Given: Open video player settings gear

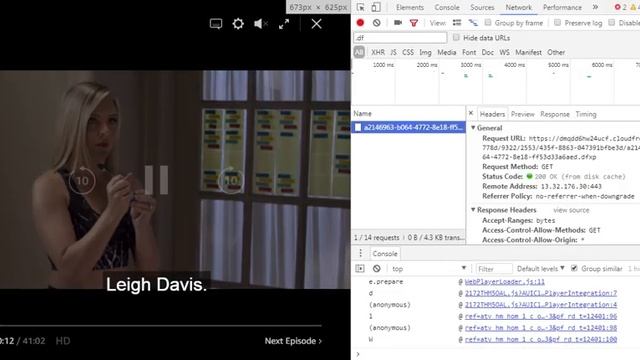Looking at the screenshot, I should click(x=238, y=24).
